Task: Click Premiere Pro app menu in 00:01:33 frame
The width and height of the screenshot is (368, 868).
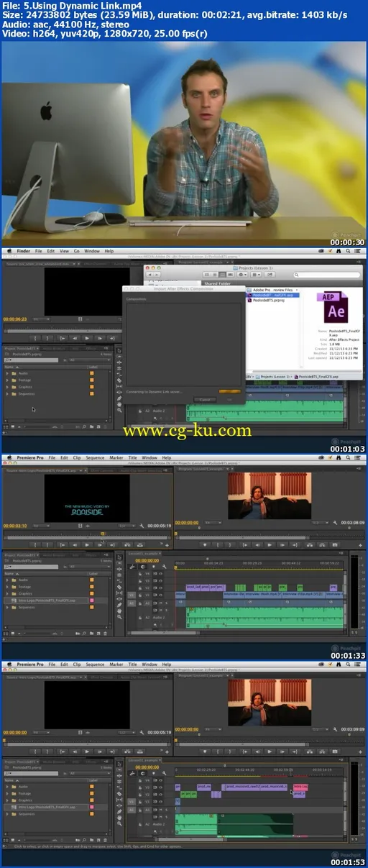Action: [x=29, y=457]
